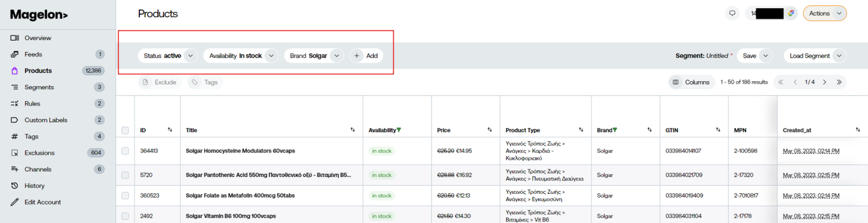
Task: Click the Exclusions icon in sidebar
Action: (15, 153)
